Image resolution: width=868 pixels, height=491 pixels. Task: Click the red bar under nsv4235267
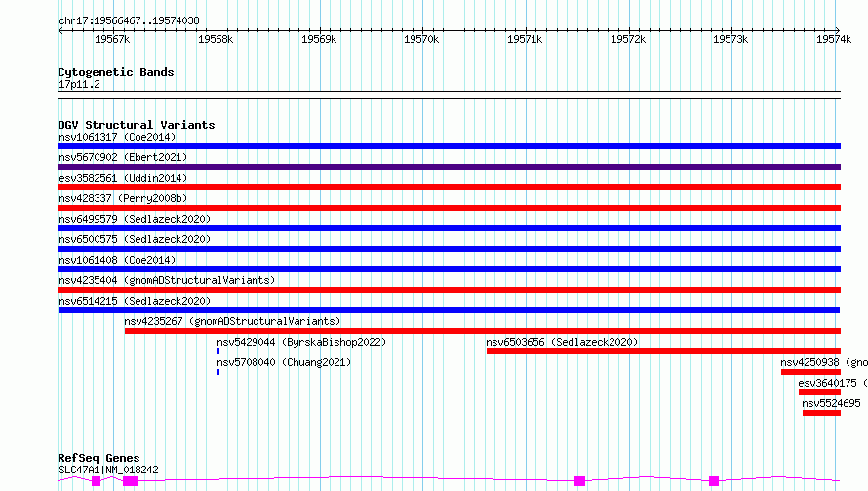[x=483, y=331]
